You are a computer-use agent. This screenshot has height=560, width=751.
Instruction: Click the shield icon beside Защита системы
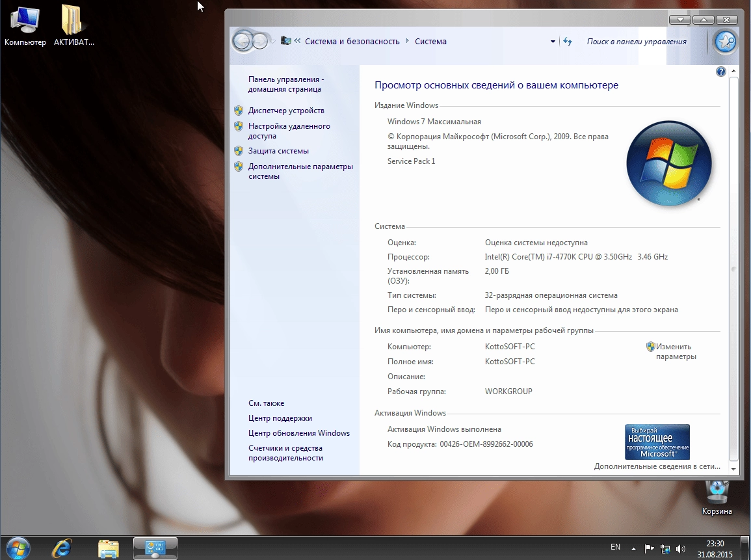(x=239, y=151)
